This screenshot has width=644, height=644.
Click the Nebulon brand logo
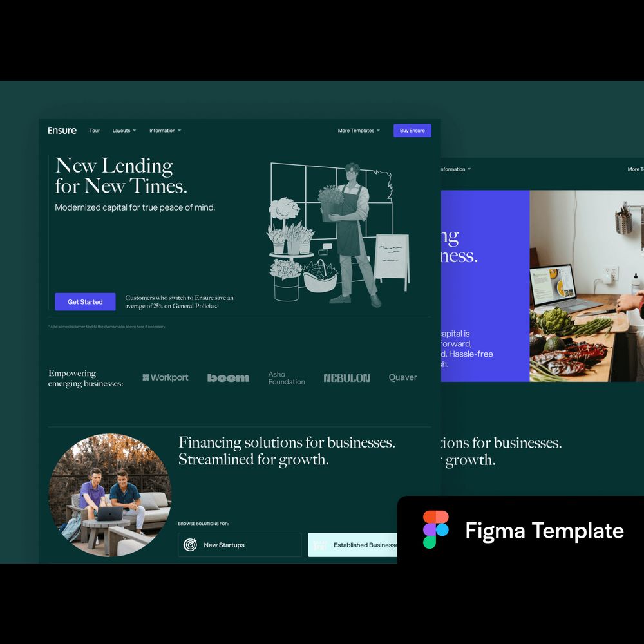(346, 378)
